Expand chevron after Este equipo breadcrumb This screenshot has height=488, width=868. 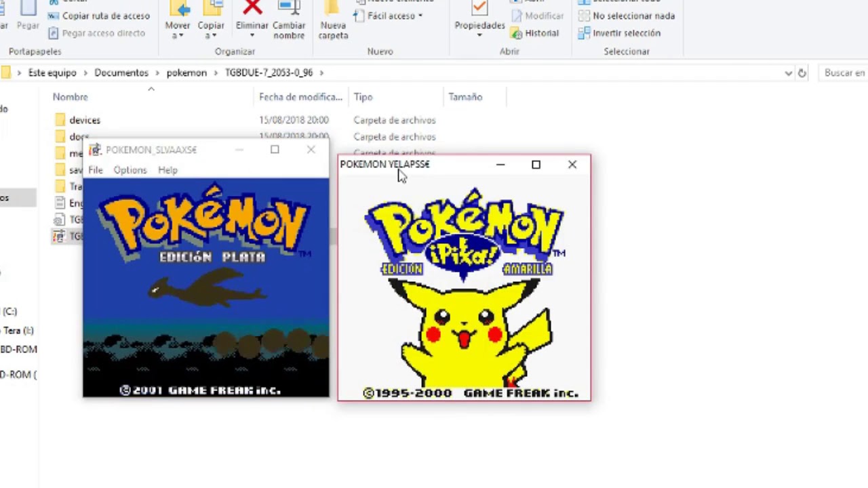(x=85, y=73)
